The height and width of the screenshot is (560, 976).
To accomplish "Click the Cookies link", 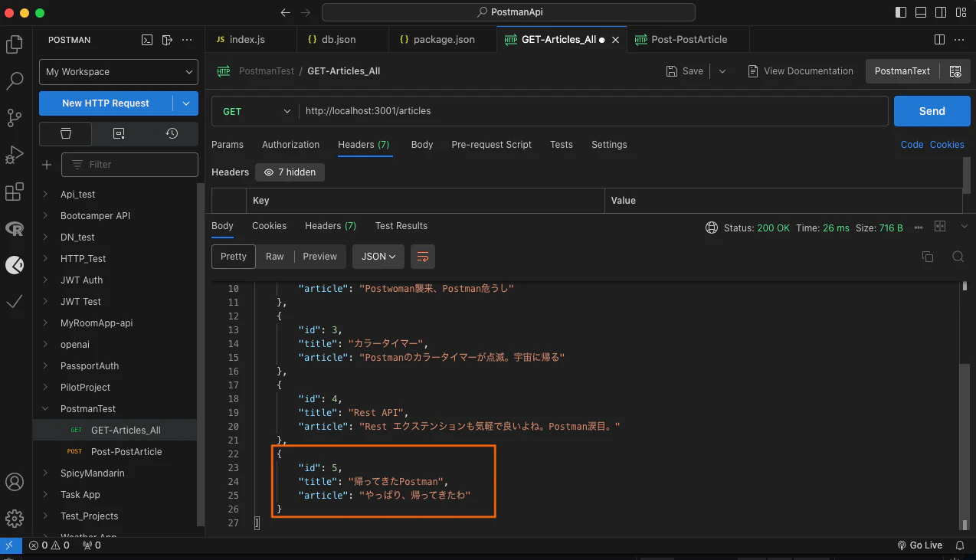I will 947,145.
